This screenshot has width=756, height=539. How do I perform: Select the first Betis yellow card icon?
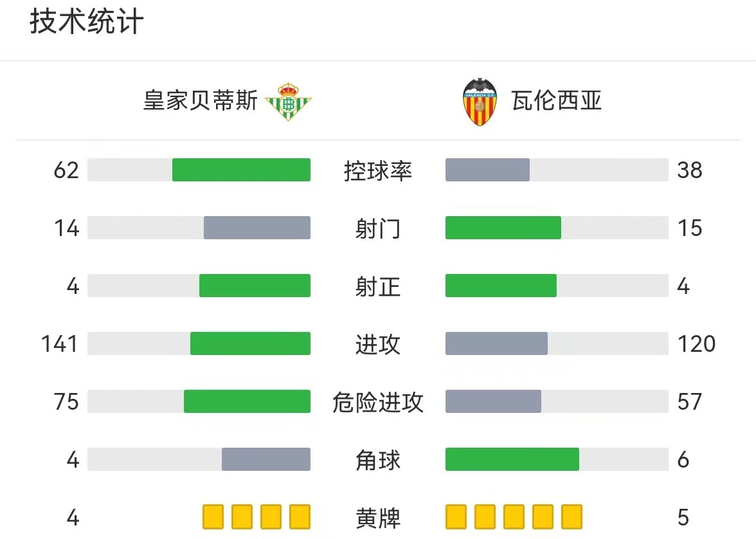[213, 516]
